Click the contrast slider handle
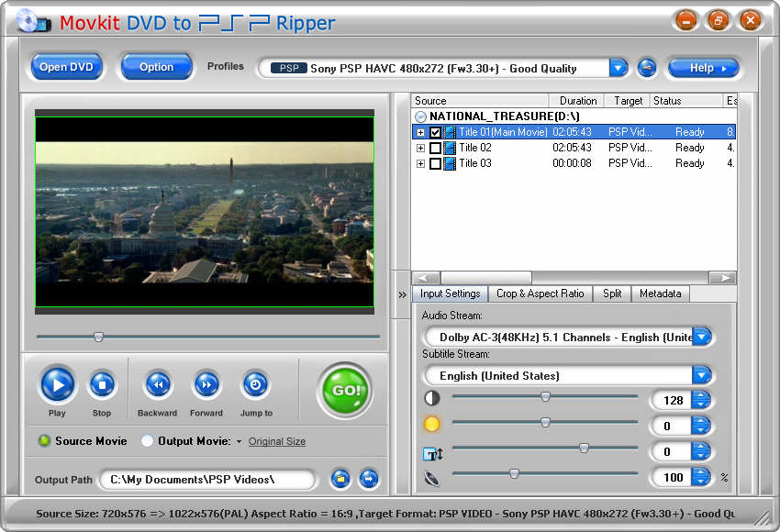The height and width of the screenshot is (532, 780). click(545, 397)
